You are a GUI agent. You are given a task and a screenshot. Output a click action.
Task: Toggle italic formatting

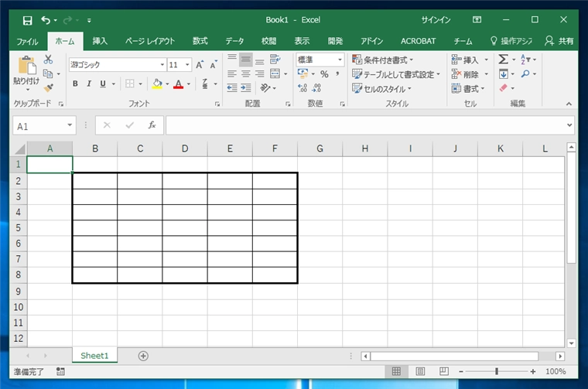click(89, 84)
